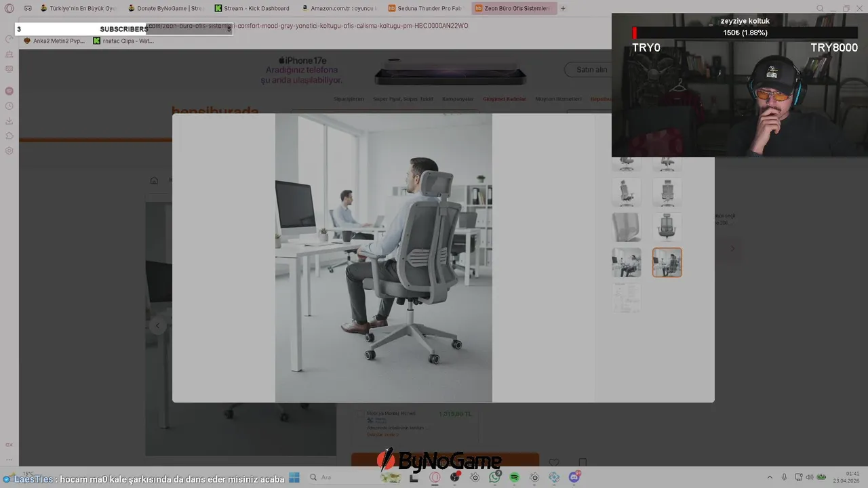This screenshot has width=868, height=488.
Task: Click the GX control icon in sidebar
Action: [x=9, y=445]
